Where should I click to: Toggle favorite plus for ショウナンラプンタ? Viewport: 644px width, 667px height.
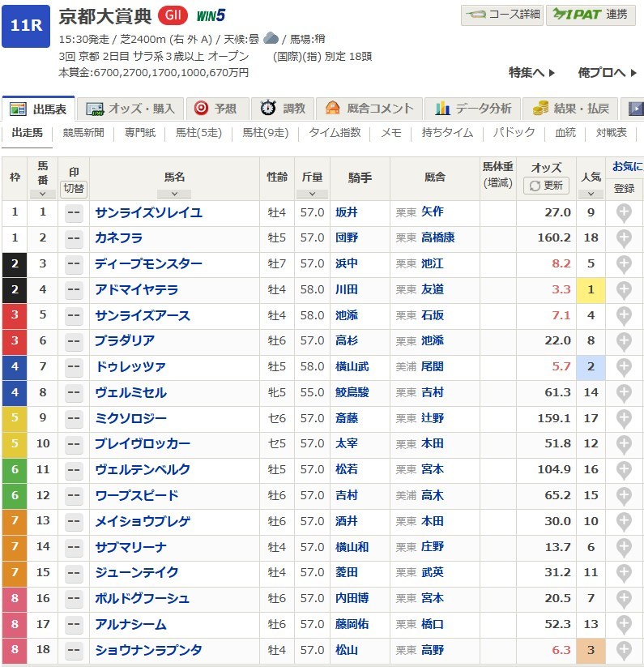point(624,650)
